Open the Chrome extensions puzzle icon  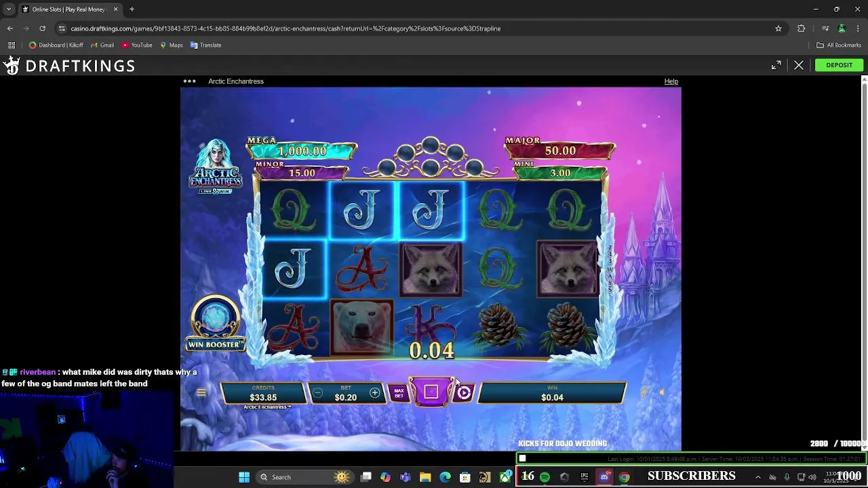click(x=802, y=28)
